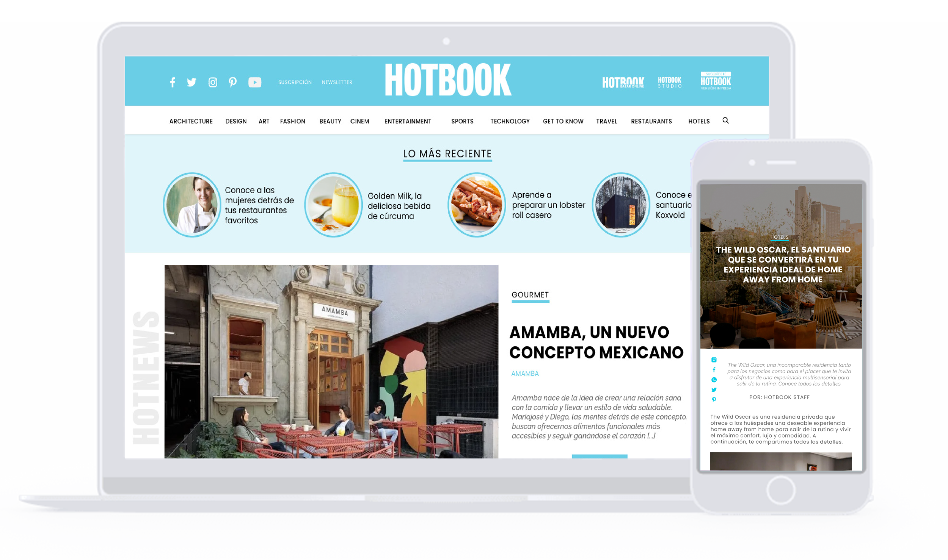Click the Amamba restaurant featured photo
The width and height of the screenshot is (948, 560).
point(331,361)
